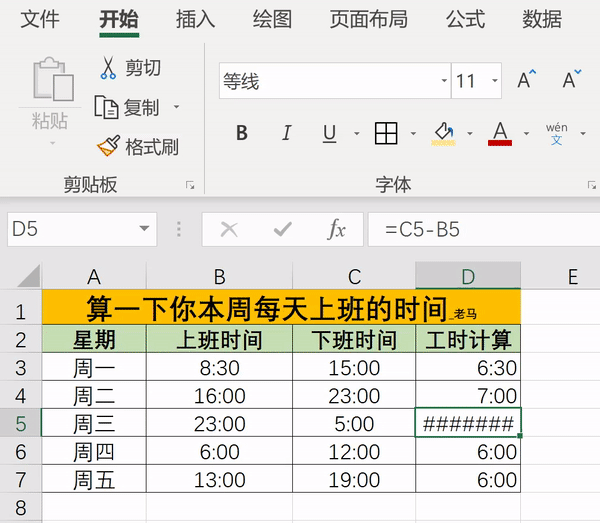Viewport: 600px width, 523px height.
Task: Activate the Format Painter brush
Action: (108, 146)
